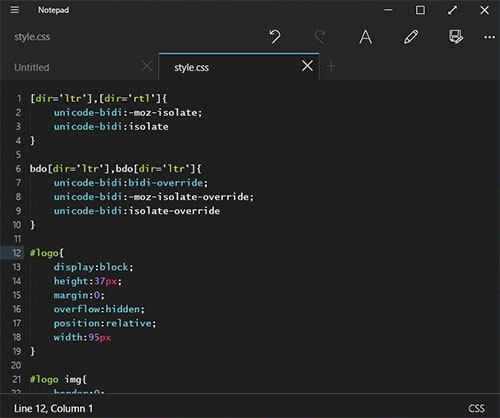This screenshot has width=500, height=418.
Task: Click 'unicode-bidi:-moz-isolate-override;' line
Action: coord(154,197)
